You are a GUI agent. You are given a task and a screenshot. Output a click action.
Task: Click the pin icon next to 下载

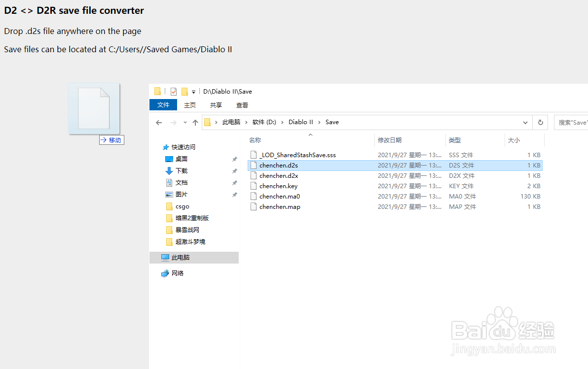(x=235, y=171)
